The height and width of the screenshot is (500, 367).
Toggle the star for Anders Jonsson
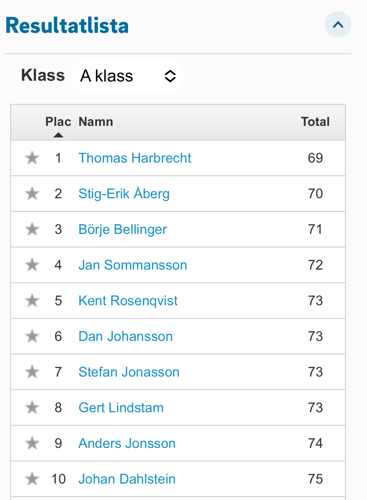pyautogui.click(x=32, y=443)
